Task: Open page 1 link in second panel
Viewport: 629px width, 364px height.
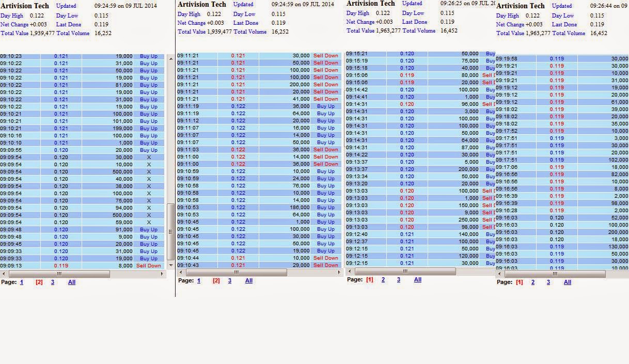Action: [199, 281]
